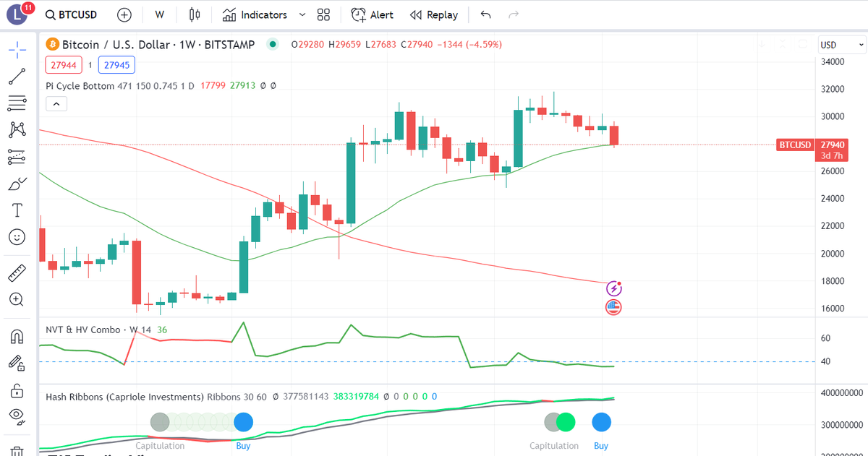The image size is (868, 456).
Task: Open the forecasting and measurement tools
Action: [17, 157]
